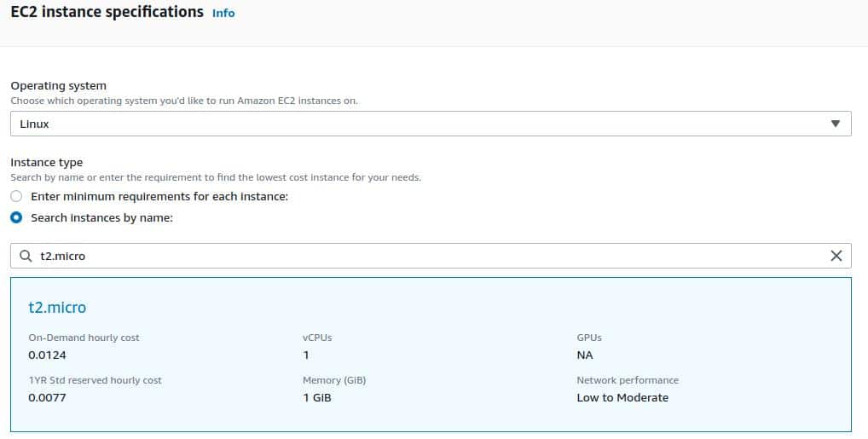Image resolution: width=868 pixels, height=439 pixels.
Task: Click the dropdown arrow of the Linux selector
Action: pos(836,124)
